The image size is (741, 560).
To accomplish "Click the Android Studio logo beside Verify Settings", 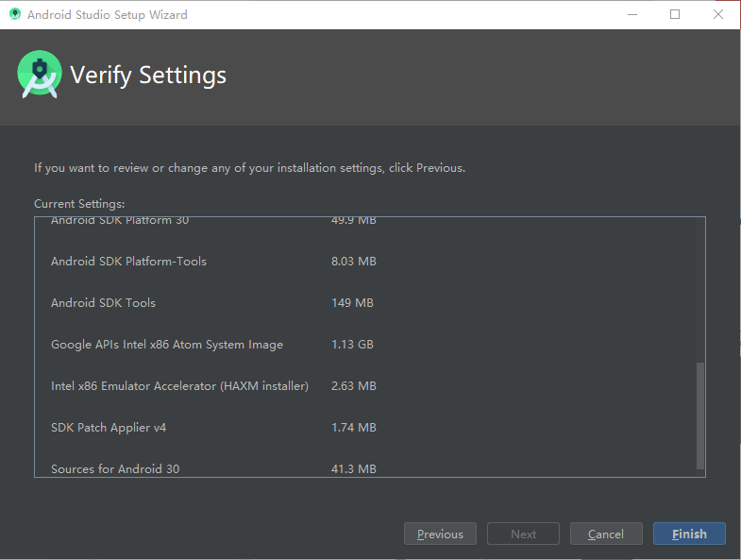I will 40,75.
